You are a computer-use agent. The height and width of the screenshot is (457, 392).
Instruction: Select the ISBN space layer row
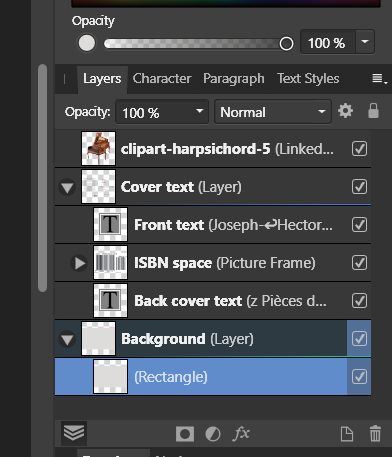coord(213,263)
